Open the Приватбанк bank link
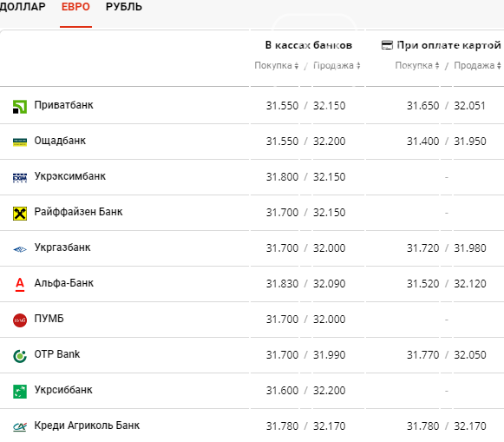 pos(63,105)
